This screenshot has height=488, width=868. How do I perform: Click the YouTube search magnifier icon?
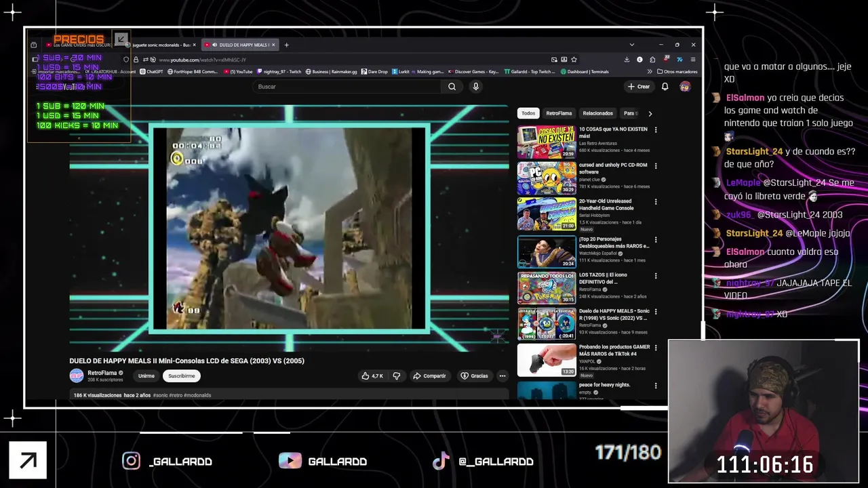452,87
